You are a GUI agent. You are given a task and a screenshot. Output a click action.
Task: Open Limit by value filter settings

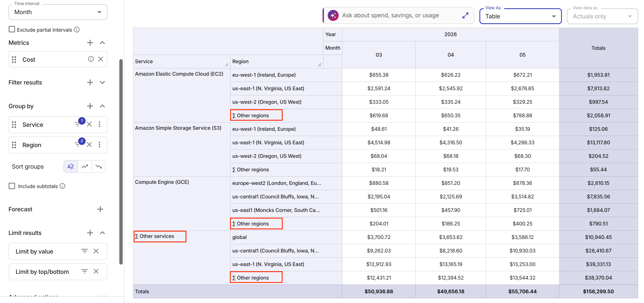coord(84,251)
